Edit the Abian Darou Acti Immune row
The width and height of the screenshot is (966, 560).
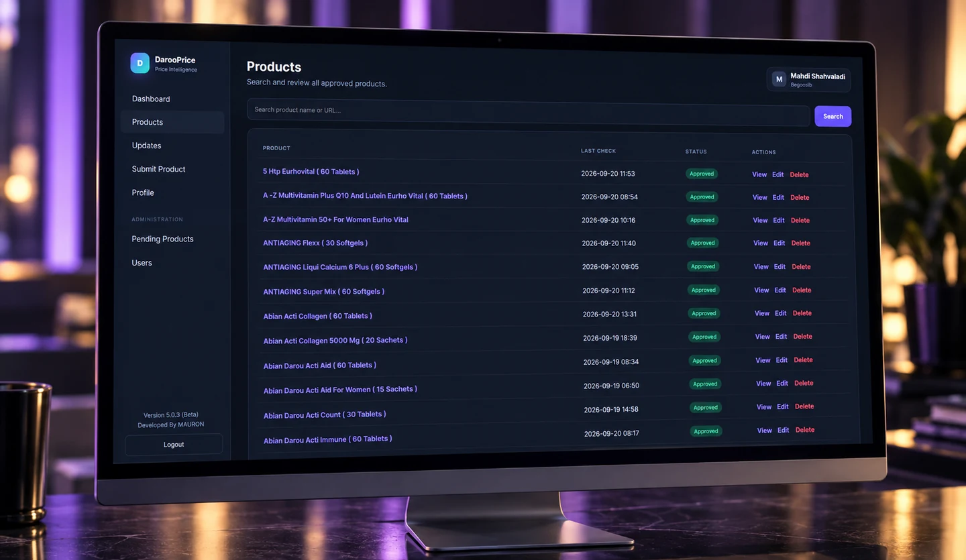(x=783, y=430)
